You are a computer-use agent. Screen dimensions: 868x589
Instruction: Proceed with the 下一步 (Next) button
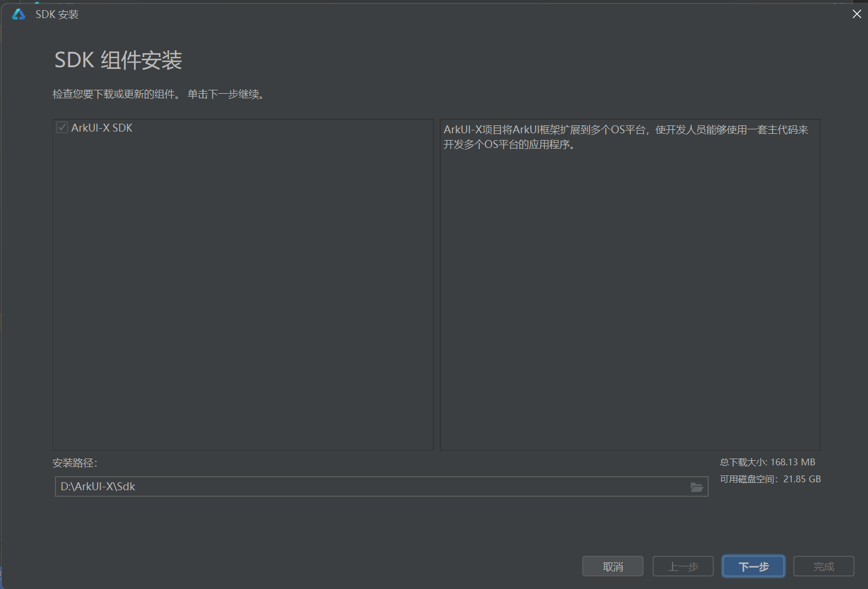[x=753, y=566]
